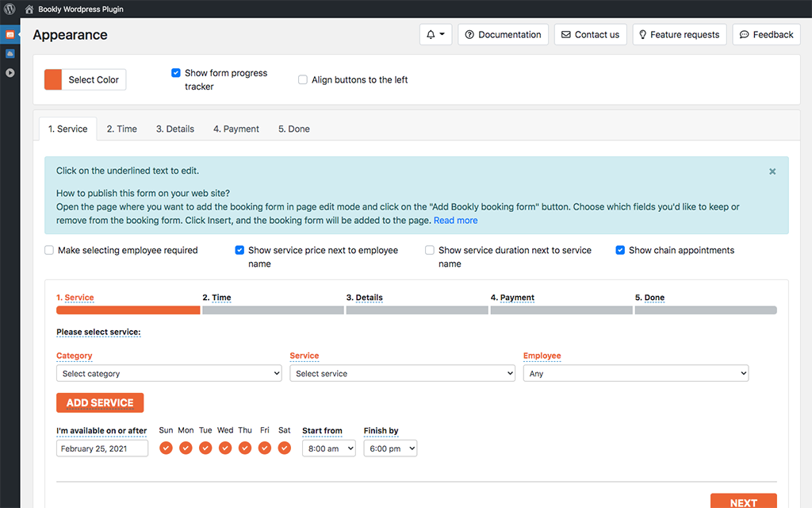Open the blue cloud add-on icon in sidebar
Image resolution: width=812 pixels, height=508 pixels.
(x=10, y=53)
